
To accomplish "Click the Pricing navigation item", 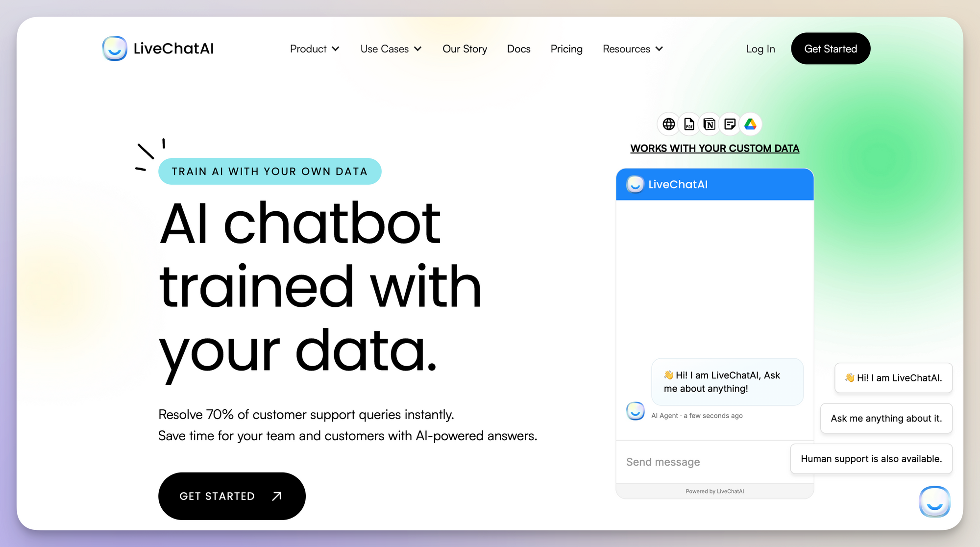I will [567, 49].
